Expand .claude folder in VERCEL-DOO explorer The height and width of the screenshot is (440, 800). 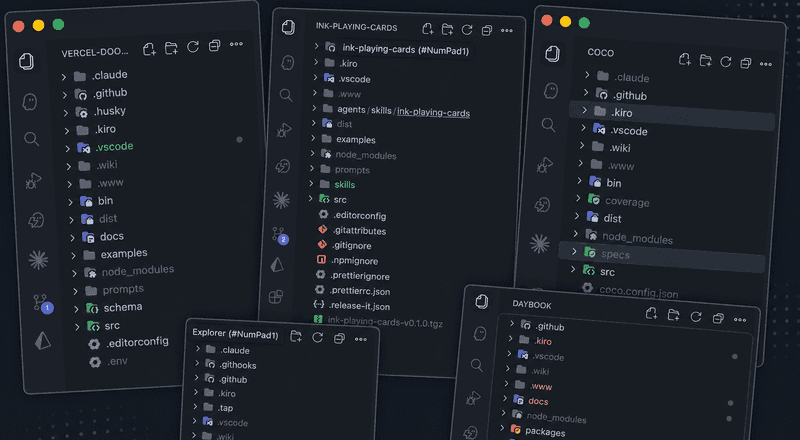(x=64, y=78)
